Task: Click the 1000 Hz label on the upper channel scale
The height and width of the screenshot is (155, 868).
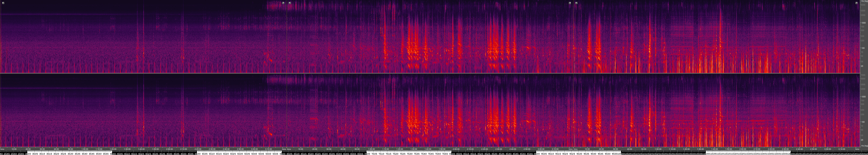Action: tap(863, 23)
